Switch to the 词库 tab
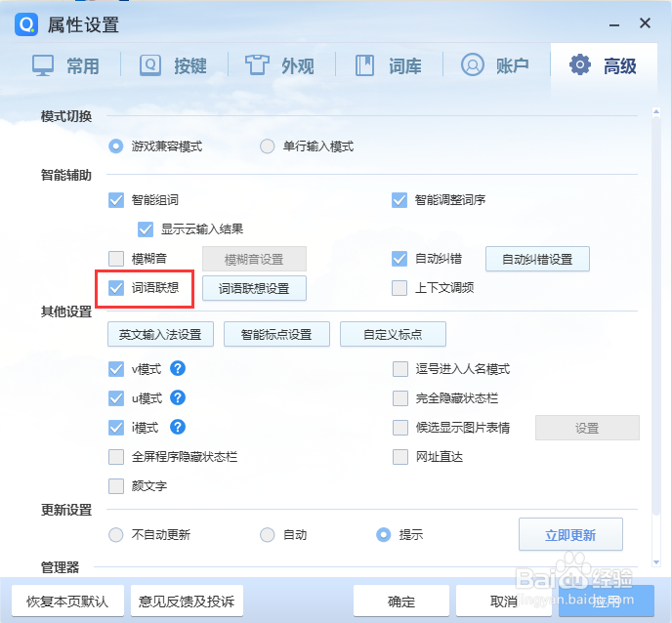The width and height of the screenshot is (672, 623). pyautogui.click(x=389, y=66)
